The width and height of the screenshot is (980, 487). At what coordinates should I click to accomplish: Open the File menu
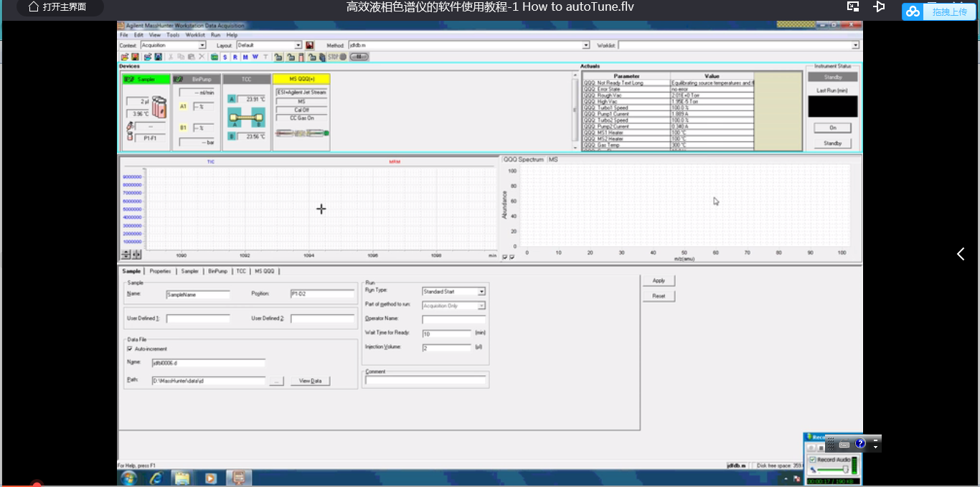point(123,34)
